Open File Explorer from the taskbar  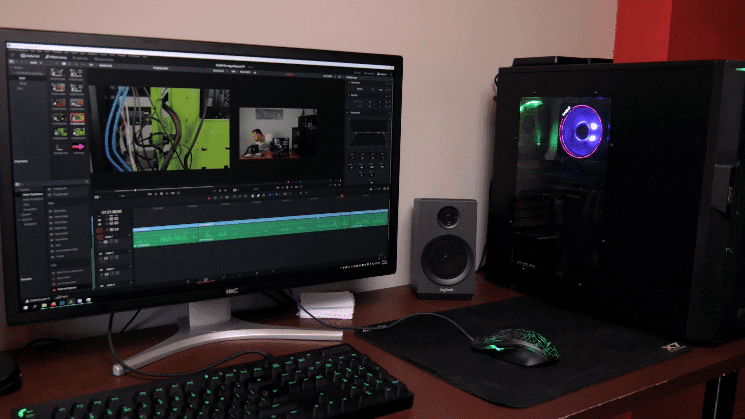(x=45, y=305)
